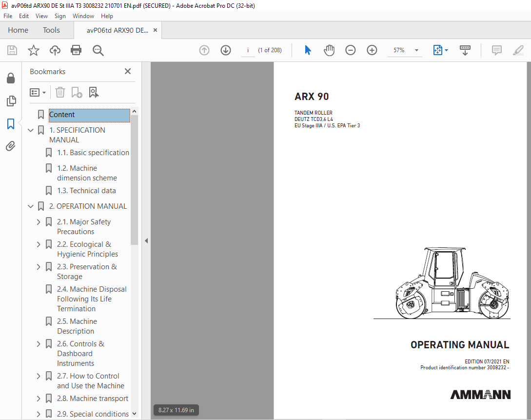Close the avP06td ARX90 document tab
The height and width of the screenshot is (420, 531).
[x=155, y=30]
